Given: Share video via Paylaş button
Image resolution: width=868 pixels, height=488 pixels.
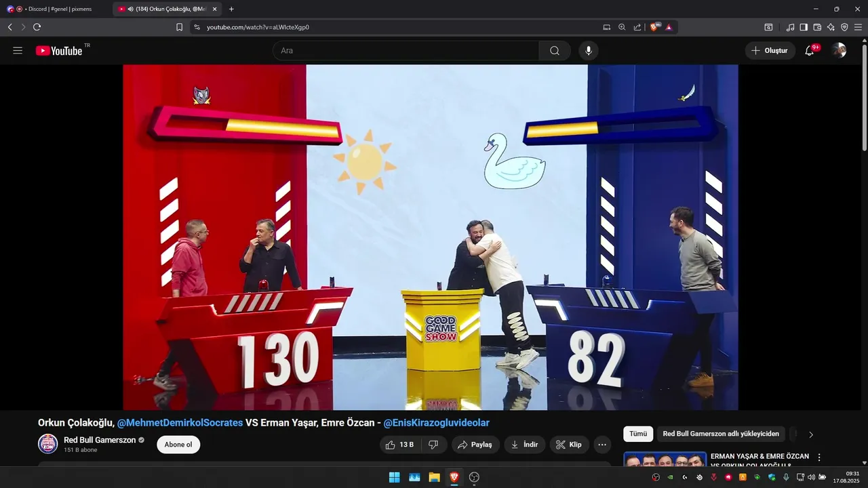Looking at the screenshot, I should pyautogui.click(x=475, y=445).
